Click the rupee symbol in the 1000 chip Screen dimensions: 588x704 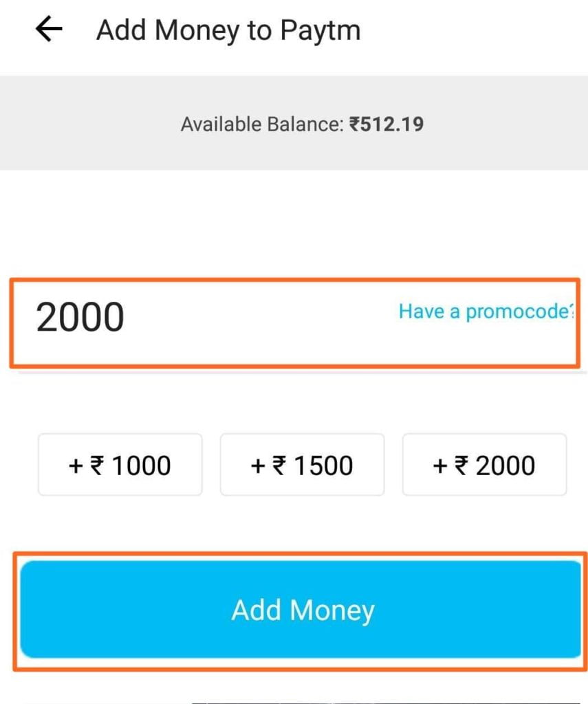coord(97,465)
